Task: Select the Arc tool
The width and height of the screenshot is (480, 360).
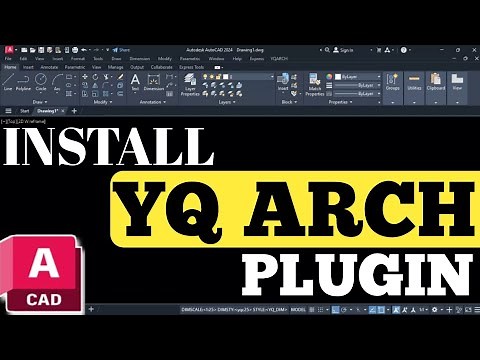Action: (57, 82)
